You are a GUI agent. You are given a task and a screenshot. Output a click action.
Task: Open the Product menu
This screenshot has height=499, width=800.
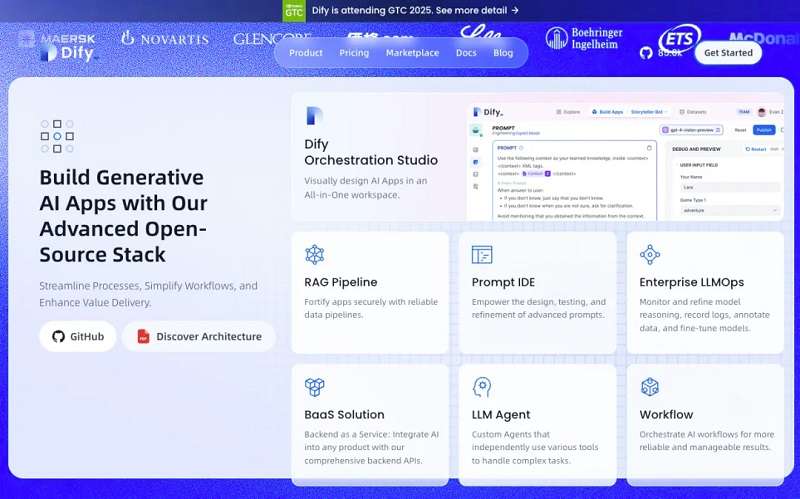coord(306,53)
